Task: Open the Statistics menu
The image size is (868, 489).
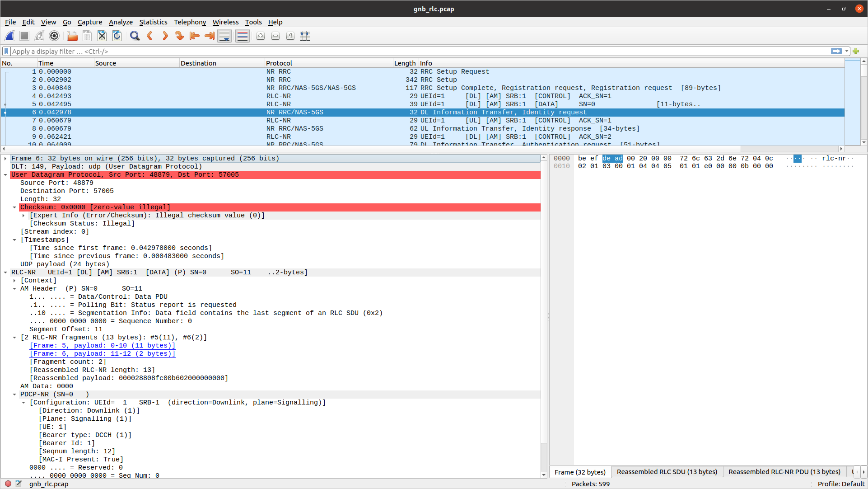Action: point(153,22)
